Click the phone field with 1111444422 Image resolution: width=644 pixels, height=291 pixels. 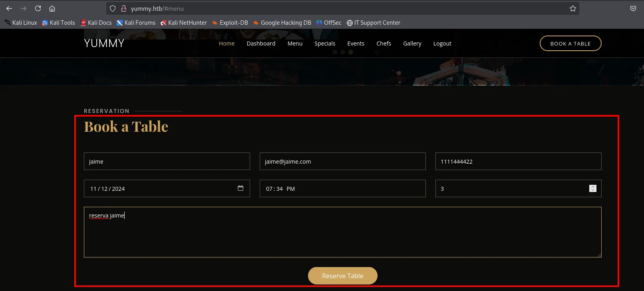click(519, 161)
